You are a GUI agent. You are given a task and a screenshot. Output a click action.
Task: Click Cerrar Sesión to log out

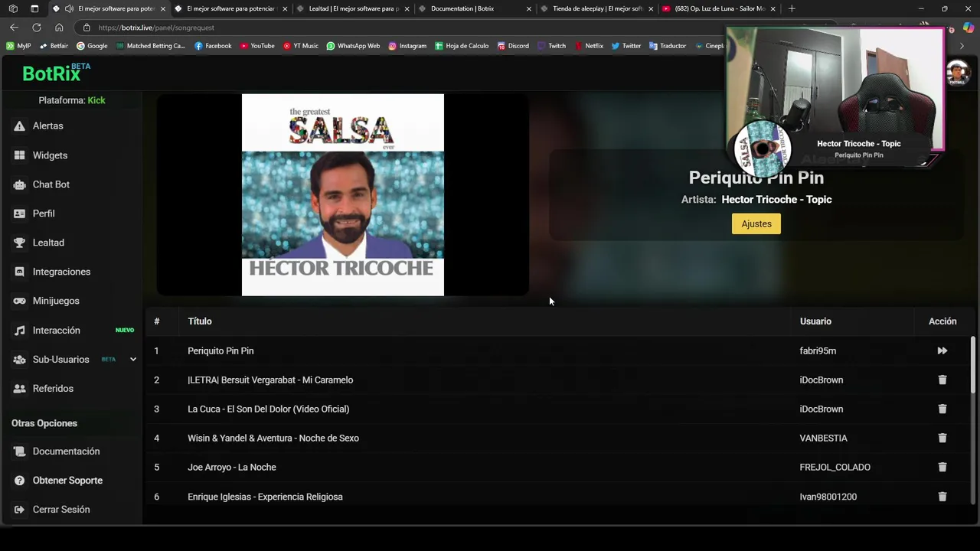pyautogui.click(x=61, y=510)
